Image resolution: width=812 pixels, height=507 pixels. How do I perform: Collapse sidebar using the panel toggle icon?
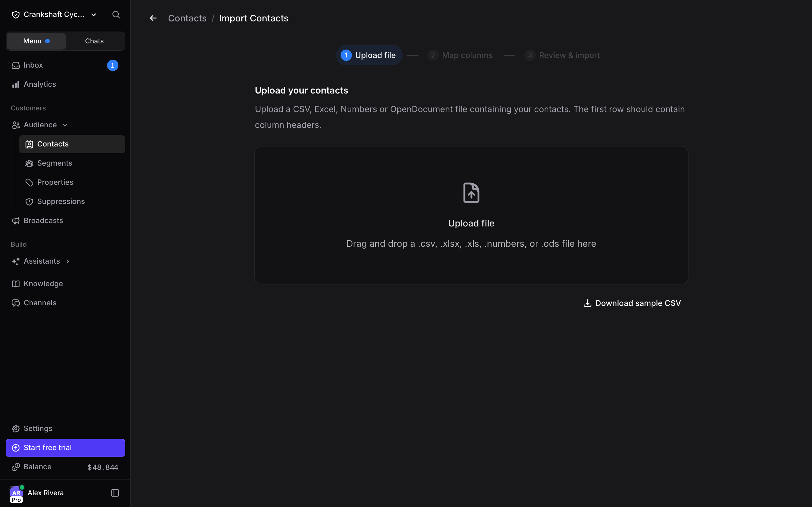[115, 493]
